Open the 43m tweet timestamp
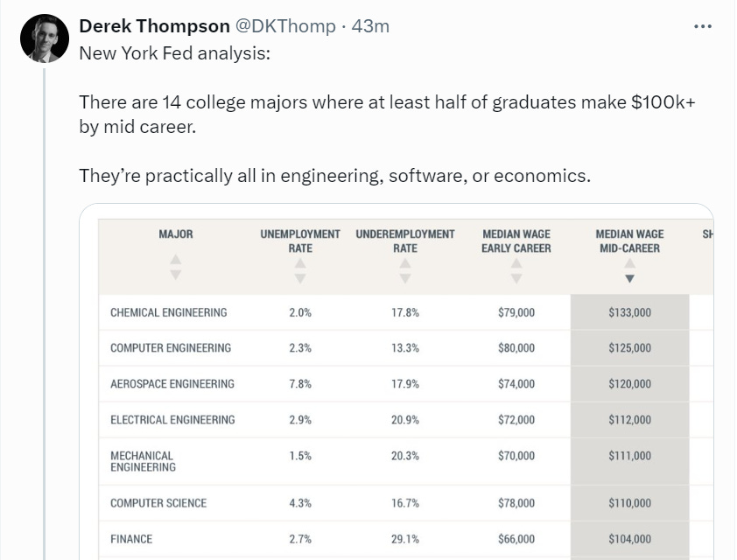737x560 pixels. tap(370, 26)
